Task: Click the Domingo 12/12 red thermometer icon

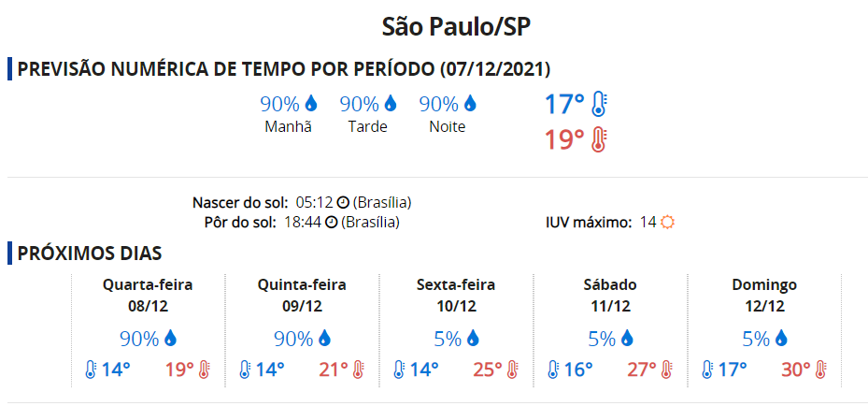Action: coord(820,369)
